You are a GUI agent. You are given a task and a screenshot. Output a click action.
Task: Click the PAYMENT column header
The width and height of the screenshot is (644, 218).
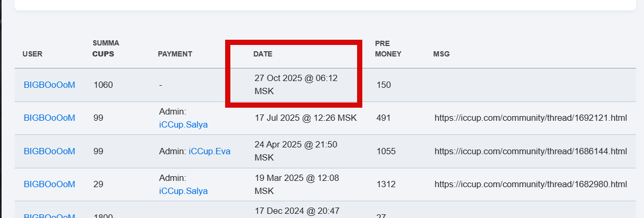coord(175,54)
